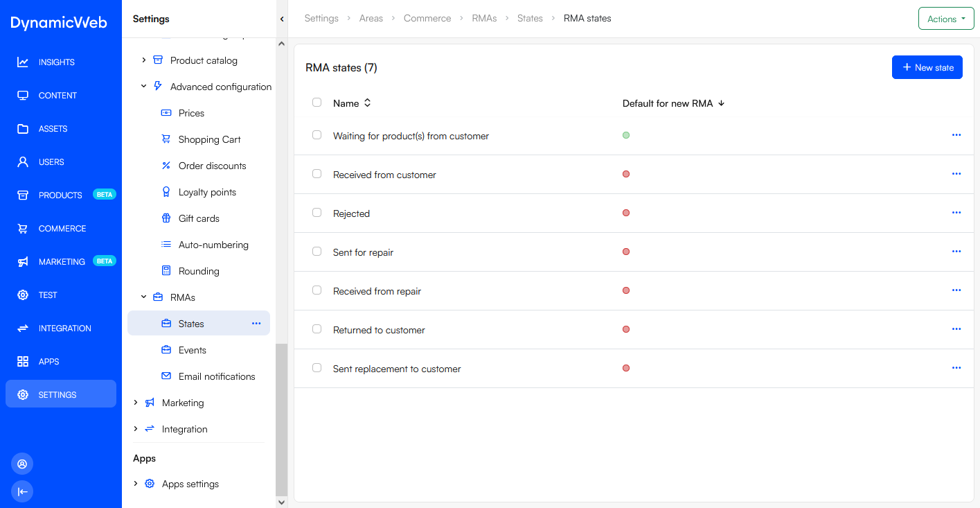980x508 pixels.
Task: Open the Insights chart icon
Action: (23, 62)
